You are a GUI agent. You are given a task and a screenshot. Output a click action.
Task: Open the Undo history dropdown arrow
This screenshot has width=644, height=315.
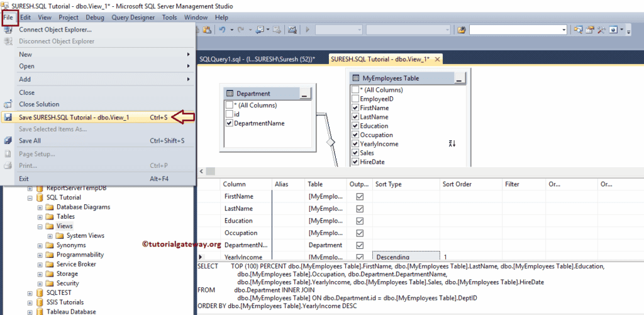tap(231, 30)
